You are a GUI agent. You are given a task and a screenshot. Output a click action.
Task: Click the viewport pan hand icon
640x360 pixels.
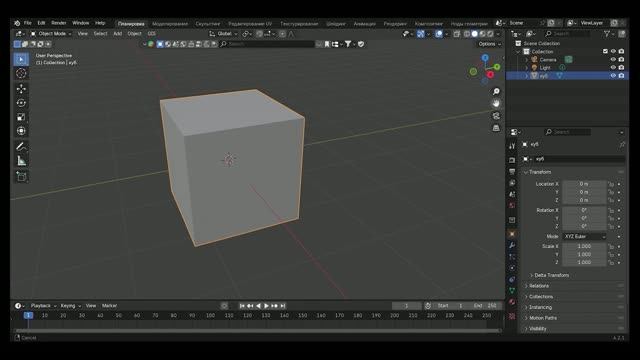496,103
